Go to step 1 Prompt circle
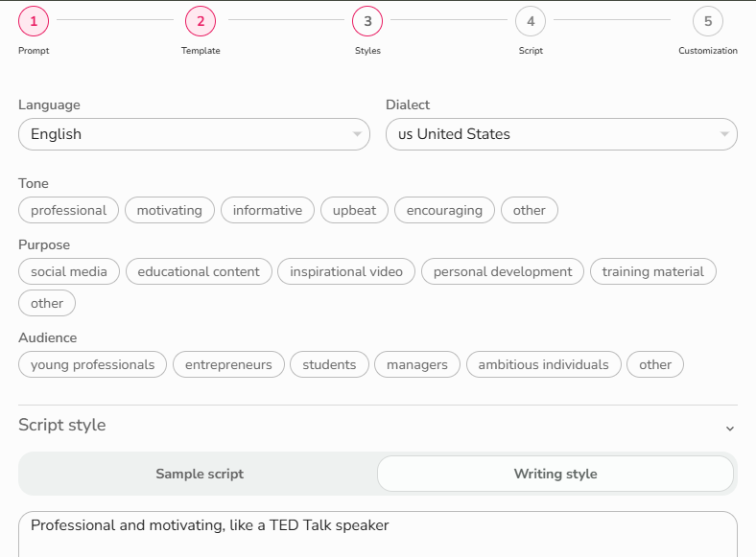This screenshot has height=557, width=756. tap(34, 21)
